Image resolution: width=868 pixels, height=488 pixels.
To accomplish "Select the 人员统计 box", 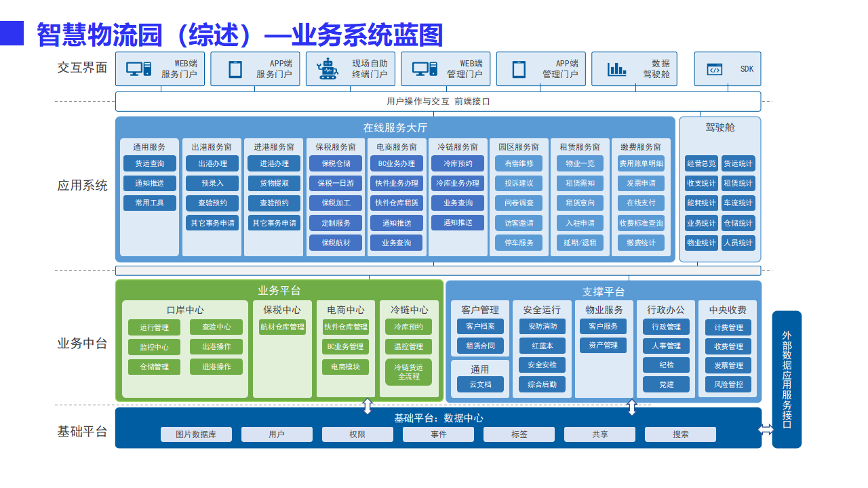I will pos(738,243).
